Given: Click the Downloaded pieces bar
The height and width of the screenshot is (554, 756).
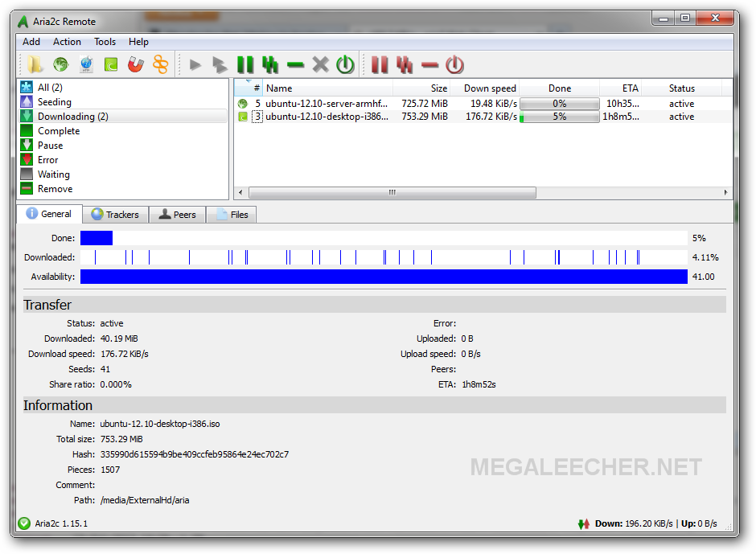Looking at the screenshot, I should 384,257.
